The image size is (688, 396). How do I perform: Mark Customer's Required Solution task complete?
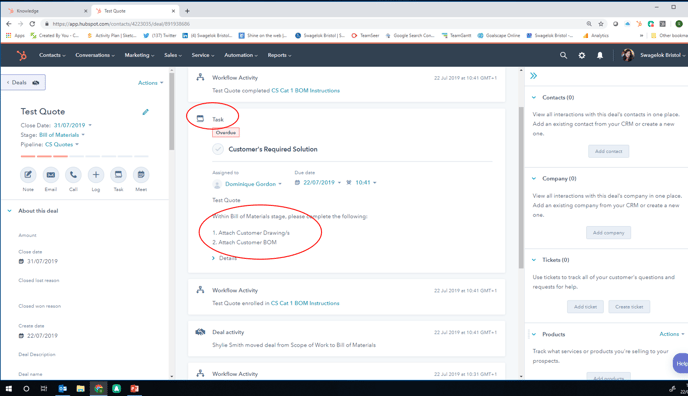click(218, 149)
